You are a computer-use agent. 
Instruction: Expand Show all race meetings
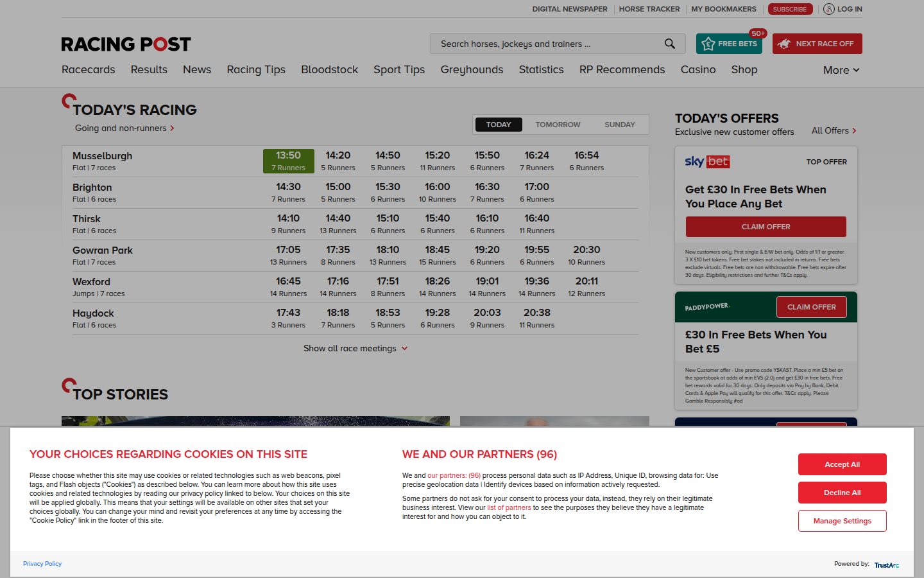(x=355, y=348)
